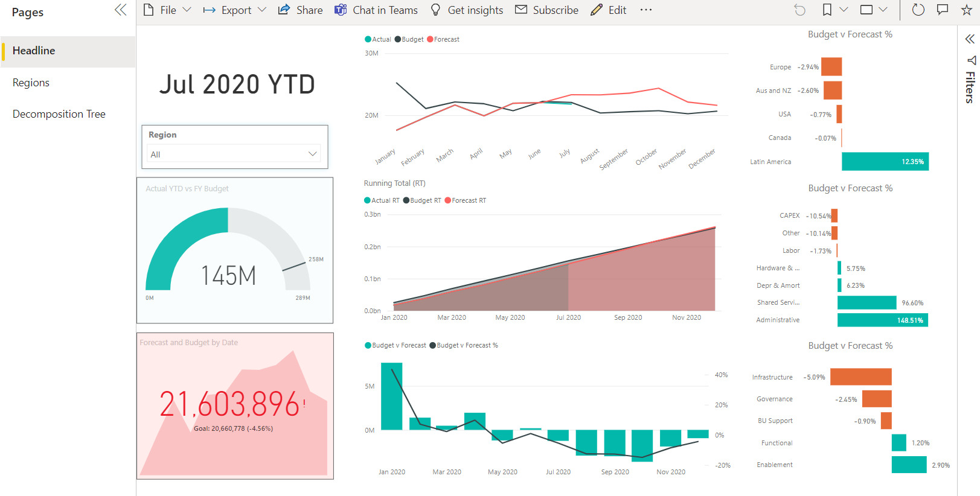Switch to the Regions page
Viewport: 980px width, 496px height.
[x=31, y=83]
